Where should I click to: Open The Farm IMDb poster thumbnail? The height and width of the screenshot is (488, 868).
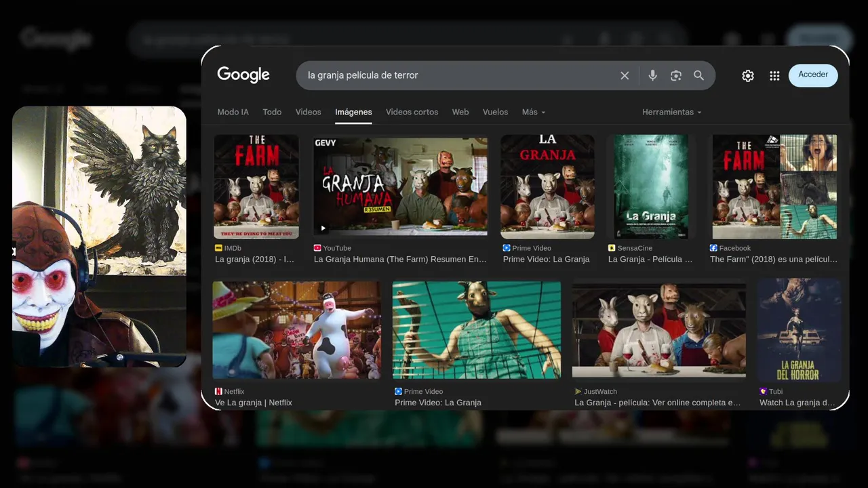(x=256, y=186)
